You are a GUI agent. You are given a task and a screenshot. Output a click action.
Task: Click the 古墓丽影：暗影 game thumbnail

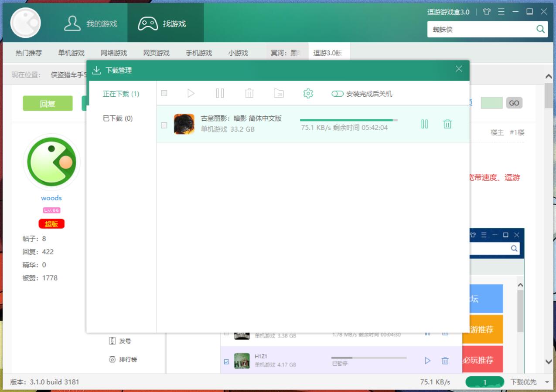(x=184, y=124)
